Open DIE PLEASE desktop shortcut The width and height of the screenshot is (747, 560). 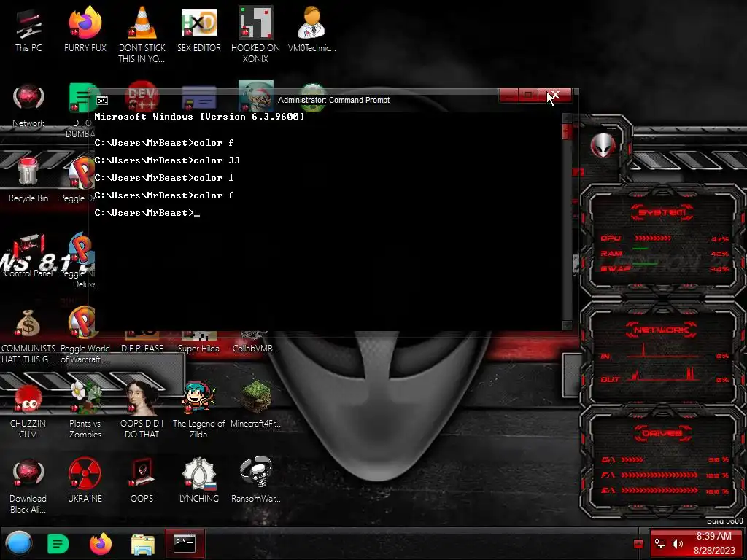click(x=142, y=343)
